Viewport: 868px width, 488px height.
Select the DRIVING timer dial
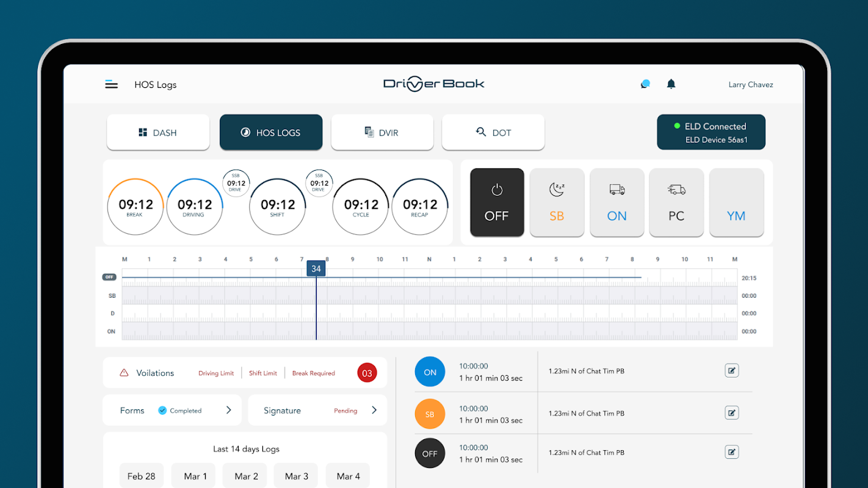[195, 207]
